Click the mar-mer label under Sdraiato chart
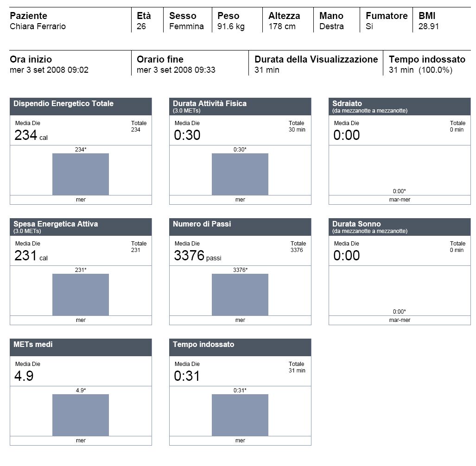 pos(400,200)
